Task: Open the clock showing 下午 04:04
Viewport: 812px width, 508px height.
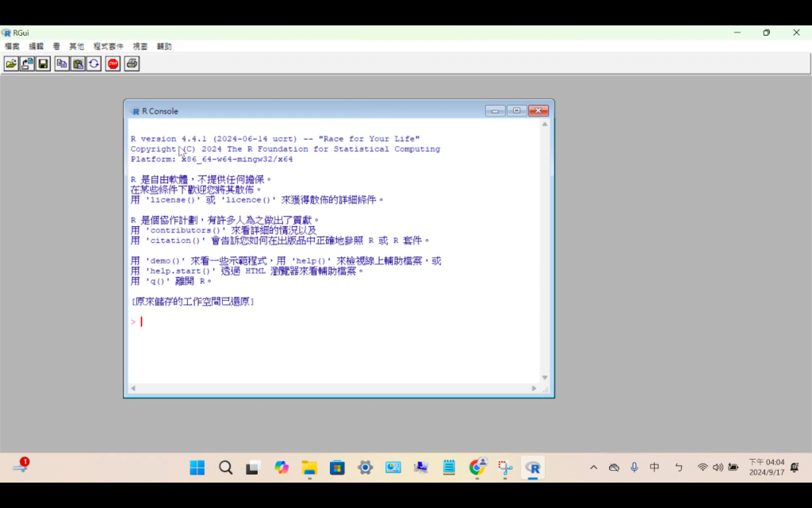Action: point(767,467)
